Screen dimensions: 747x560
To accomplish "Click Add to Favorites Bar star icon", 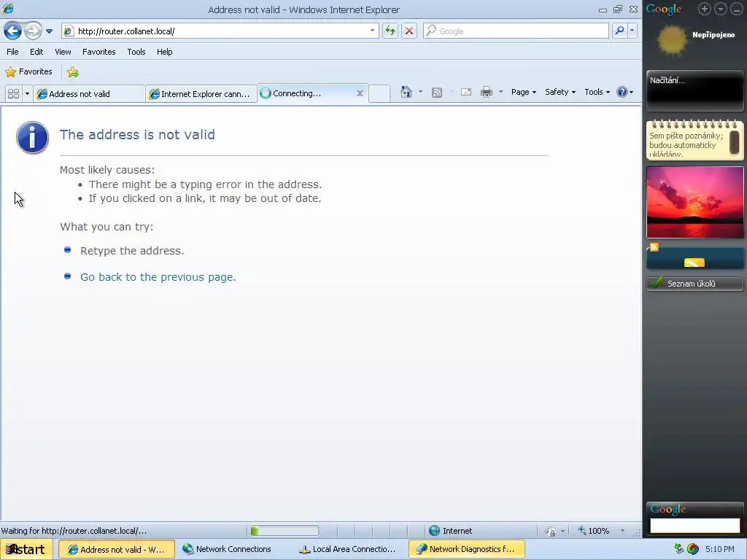I will 73,72.
